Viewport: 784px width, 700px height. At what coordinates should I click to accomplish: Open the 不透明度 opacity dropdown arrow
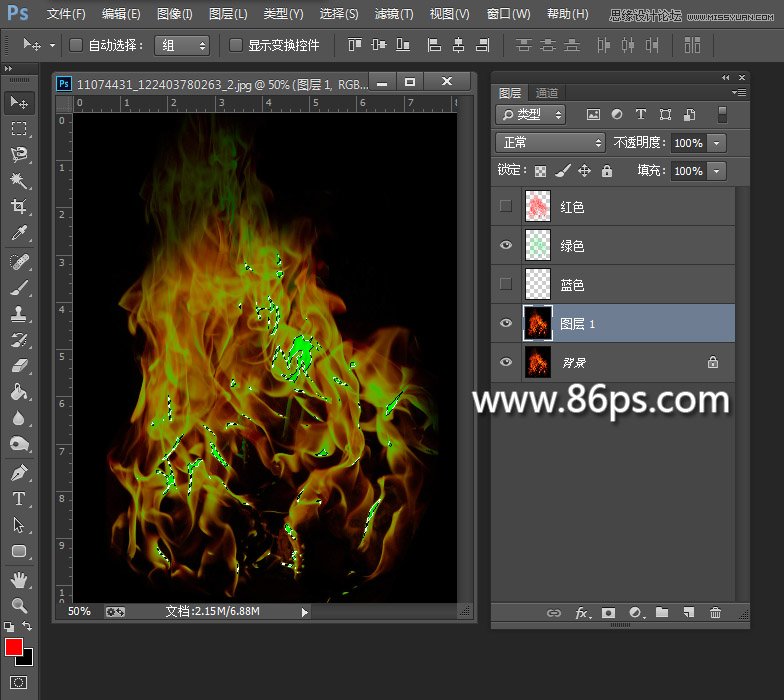(x=717, y=143)
